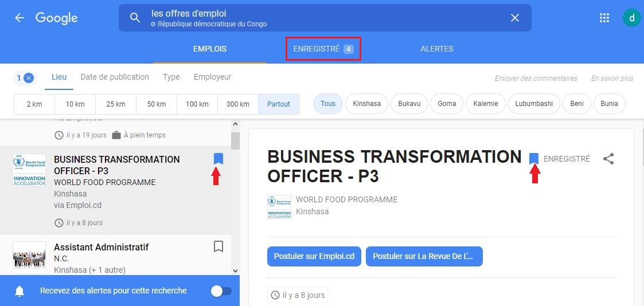644x306 pixels.
Task: Filter by the Kinshasa chip
Action: (x=367, y=104)
